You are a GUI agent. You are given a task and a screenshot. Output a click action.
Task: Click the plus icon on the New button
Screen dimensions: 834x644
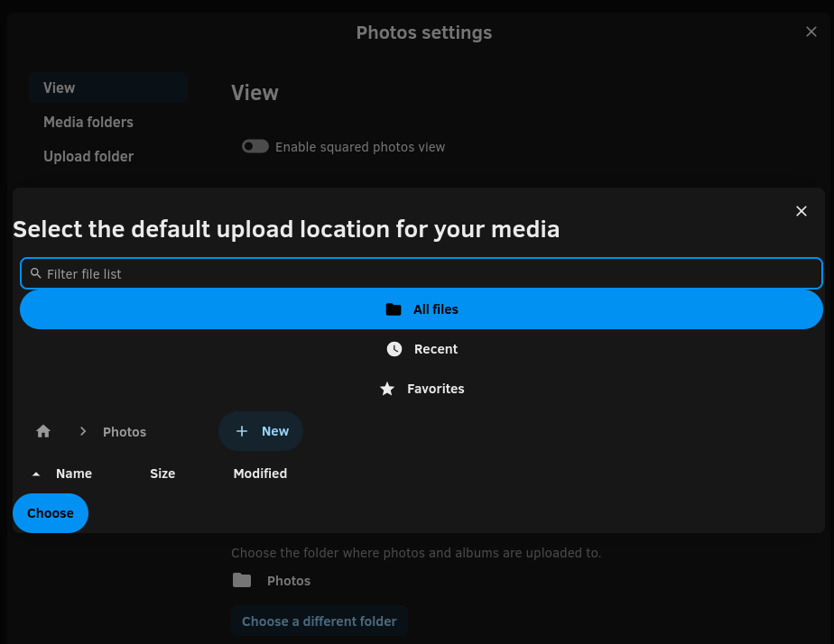point(242,431)
